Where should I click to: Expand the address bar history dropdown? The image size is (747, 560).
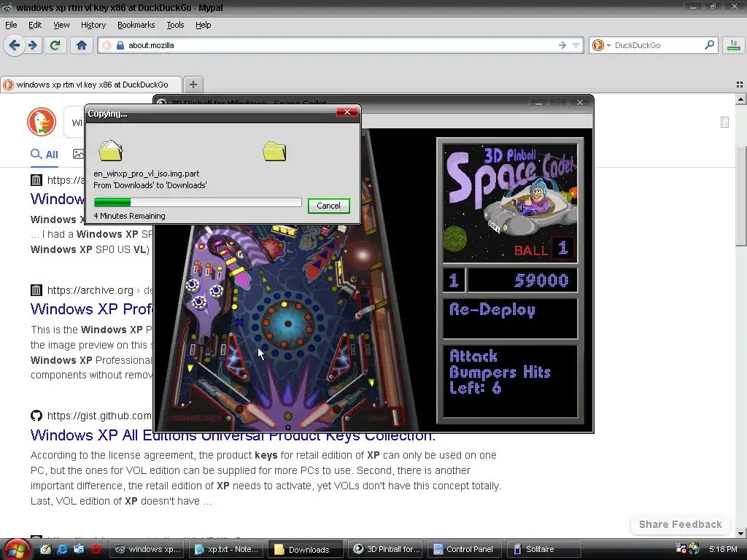point(576,45)
